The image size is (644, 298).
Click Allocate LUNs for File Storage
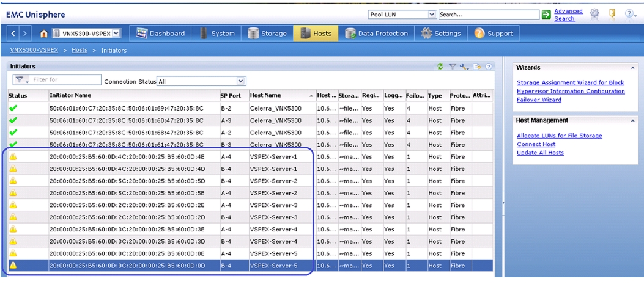560,136
